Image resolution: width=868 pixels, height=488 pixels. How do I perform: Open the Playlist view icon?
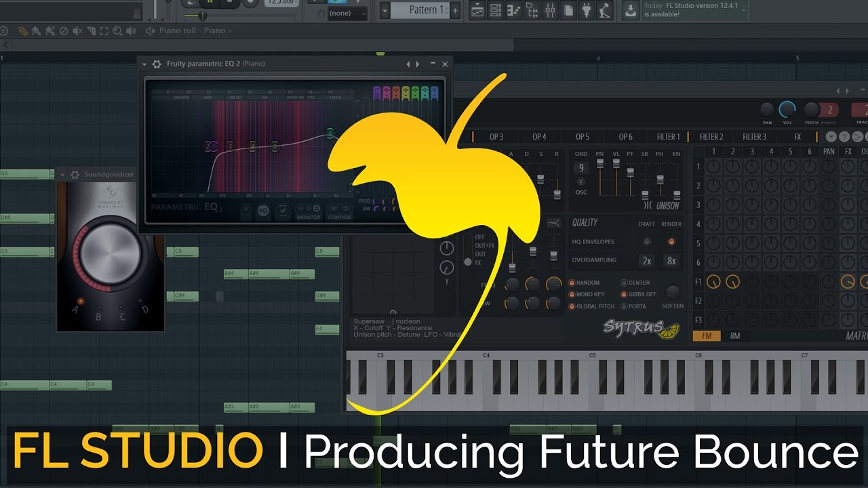[x=478, y=10]
